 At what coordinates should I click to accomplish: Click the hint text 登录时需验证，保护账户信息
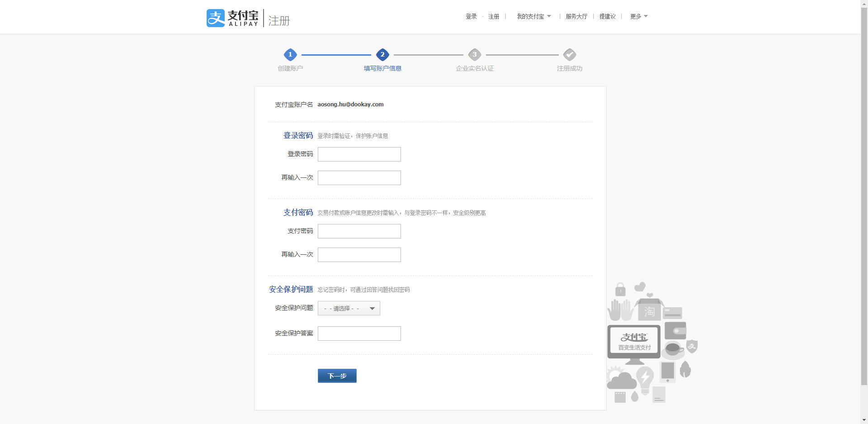pyautogui.click(x=353, y=136)
